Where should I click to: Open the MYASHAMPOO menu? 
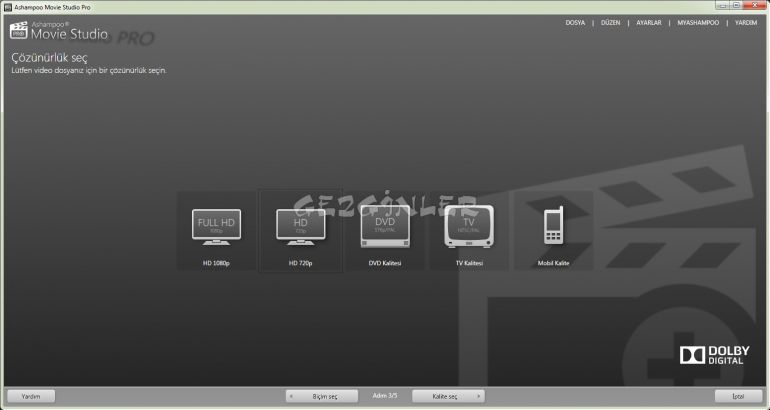pos(698,23)
